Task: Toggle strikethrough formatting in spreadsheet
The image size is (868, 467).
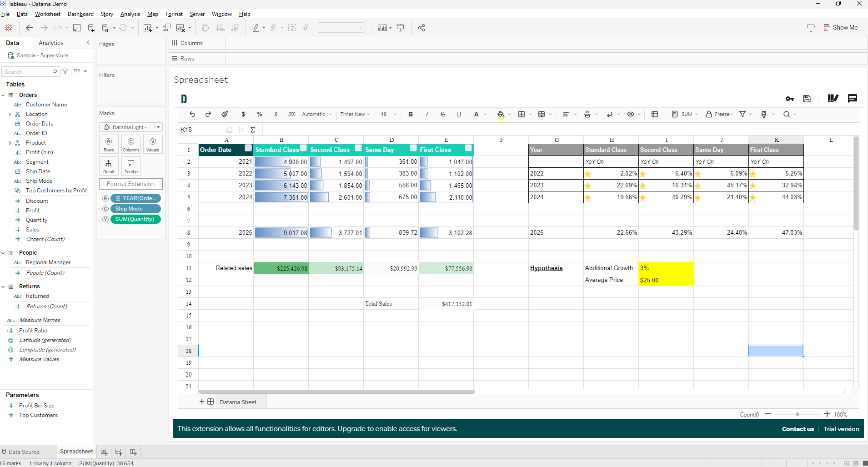Action: [442, 114]
